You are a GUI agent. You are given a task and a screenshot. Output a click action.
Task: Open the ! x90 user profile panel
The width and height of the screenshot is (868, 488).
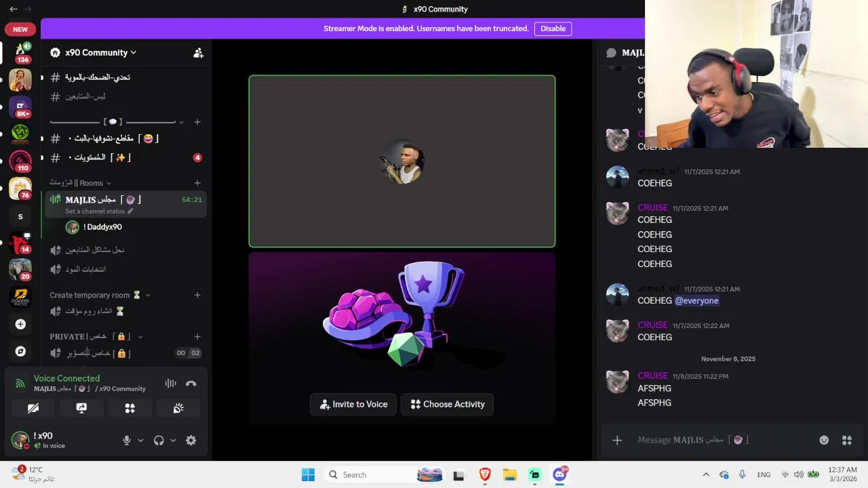pyautogui.click(x=62, y=441)
